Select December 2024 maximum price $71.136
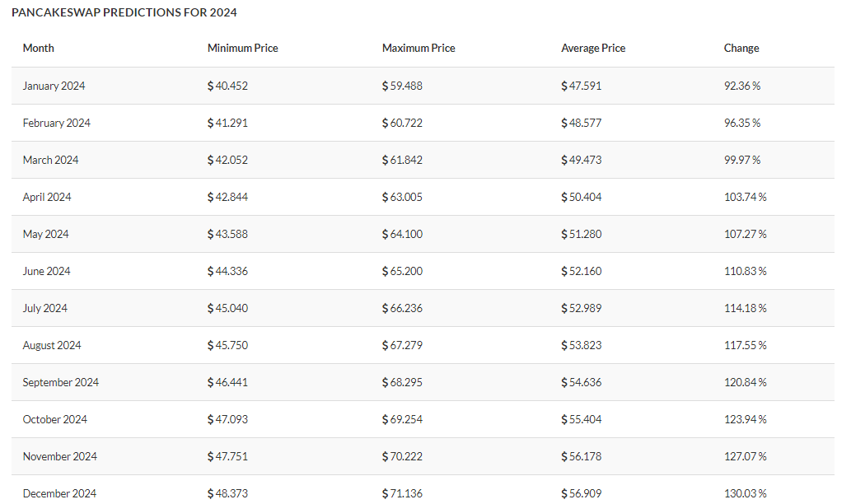The image size is (851, 504). (x=402, y=493)
